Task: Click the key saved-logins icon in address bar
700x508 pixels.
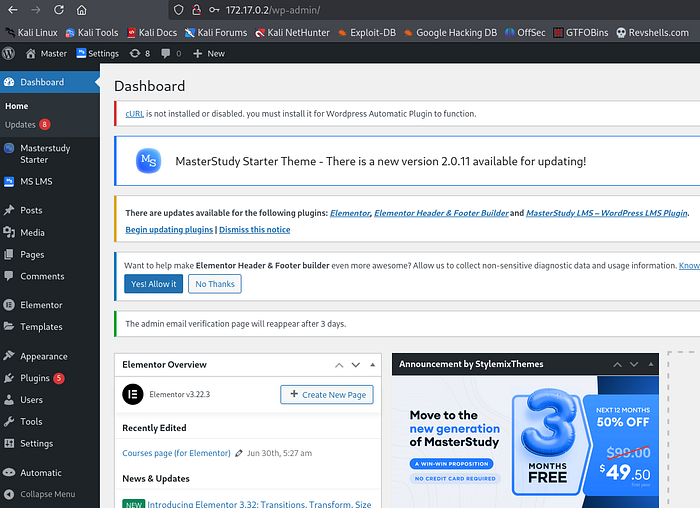Action: pos(214,10)
